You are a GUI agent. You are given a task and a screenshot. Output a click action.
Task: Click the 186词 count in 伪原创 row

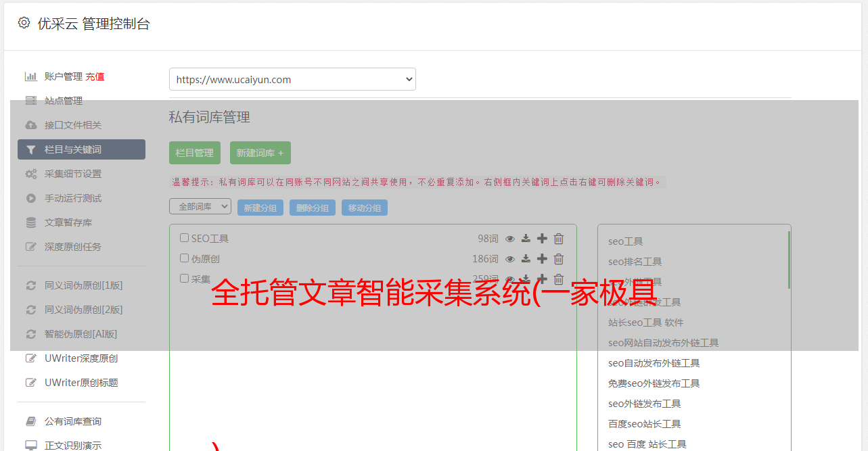(485, 259)
